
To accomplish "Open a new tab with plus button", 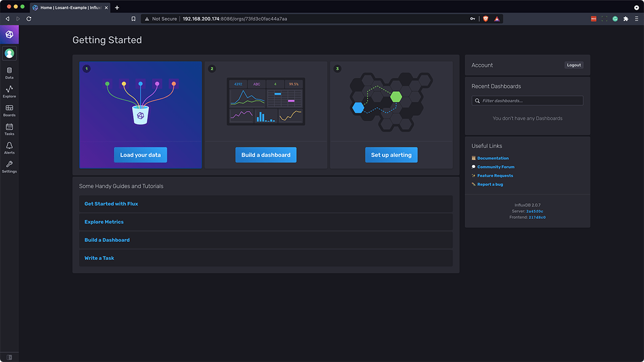I will 117,8.
